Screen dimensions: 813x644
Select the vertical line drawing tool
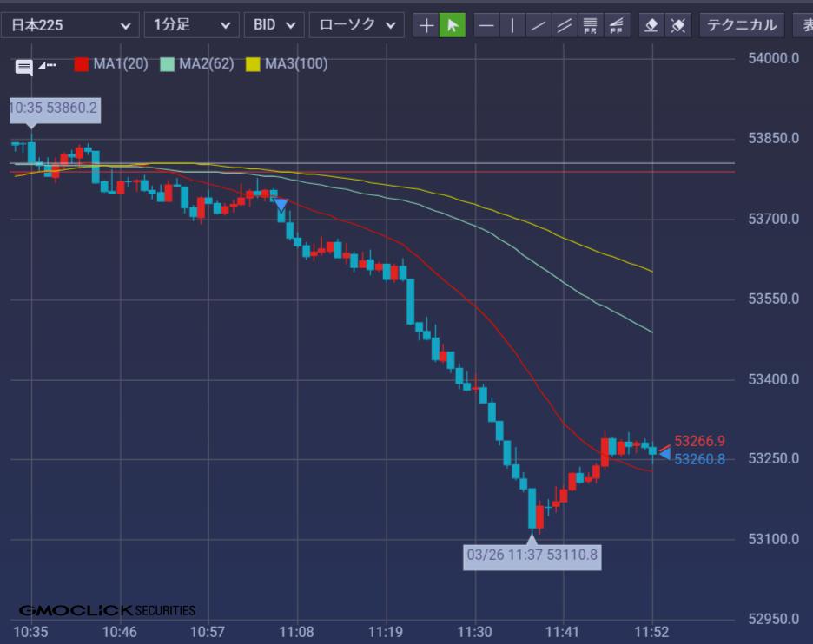512,25
